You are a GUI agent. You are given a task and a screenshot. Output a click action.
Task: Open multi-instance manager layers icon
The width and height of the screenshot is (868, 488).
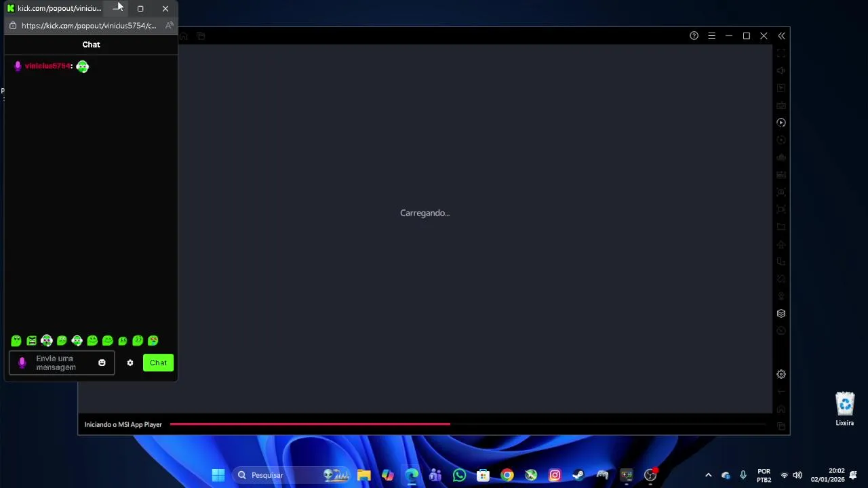781,313
